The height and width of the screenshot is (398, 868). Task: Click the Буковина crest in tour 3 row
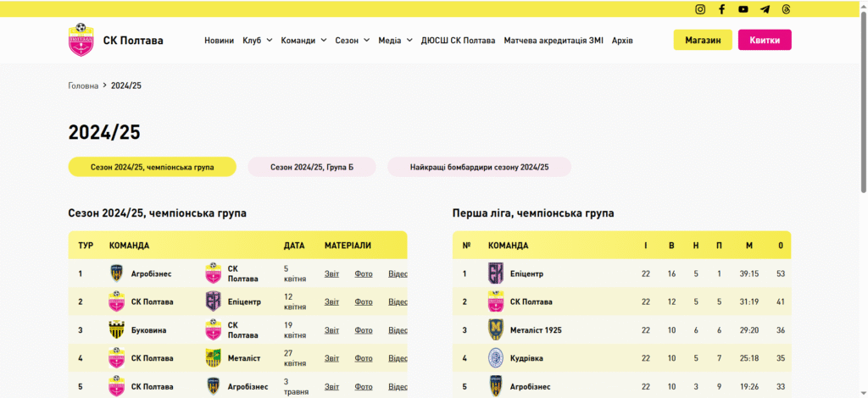pos(116,330)
